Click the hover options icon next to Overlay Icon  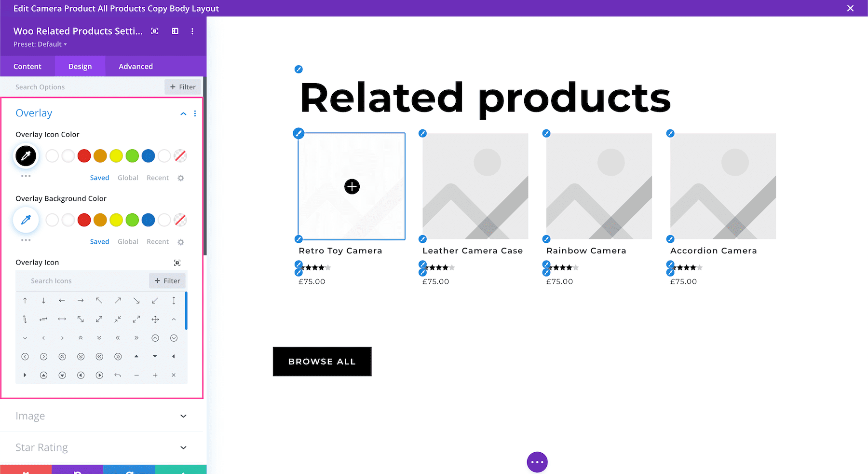(177, 262)
